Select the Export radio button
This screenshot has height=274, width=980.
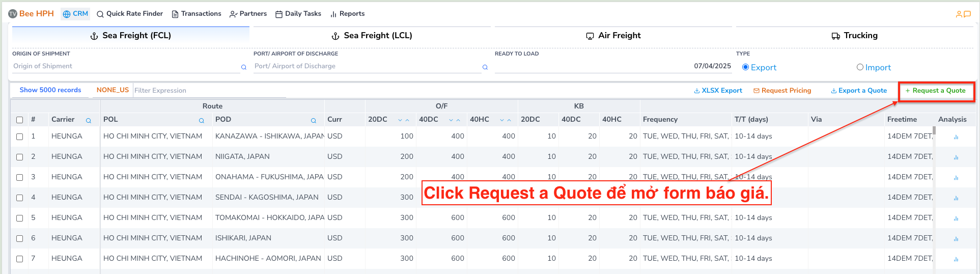[x=745, y=67]
